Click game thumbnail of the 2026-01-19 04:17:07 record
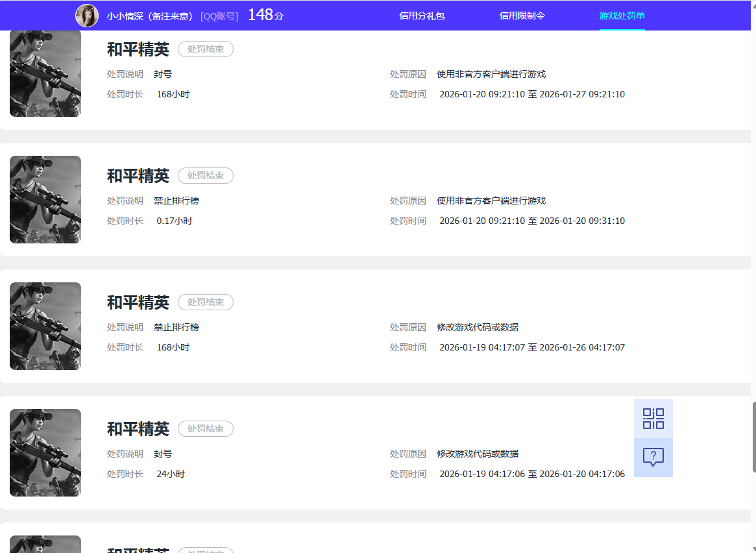 45,326
